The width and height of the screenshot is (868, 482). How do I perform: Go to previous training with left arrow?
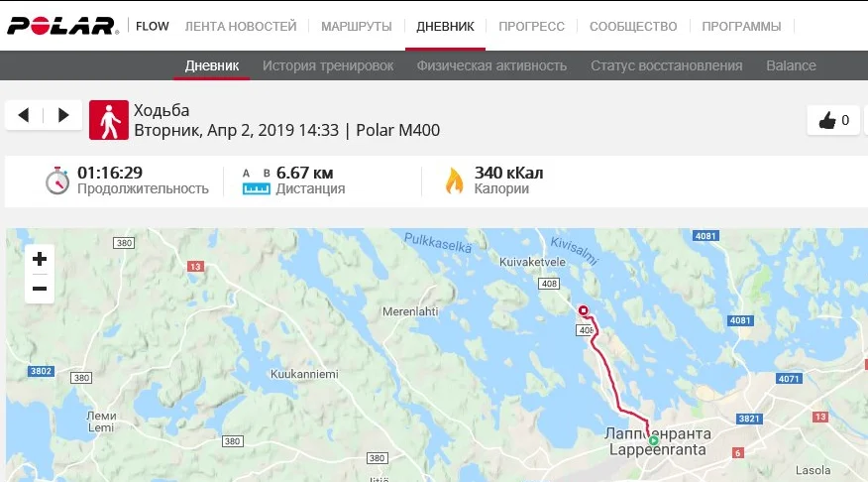click(x=23, y=115)
